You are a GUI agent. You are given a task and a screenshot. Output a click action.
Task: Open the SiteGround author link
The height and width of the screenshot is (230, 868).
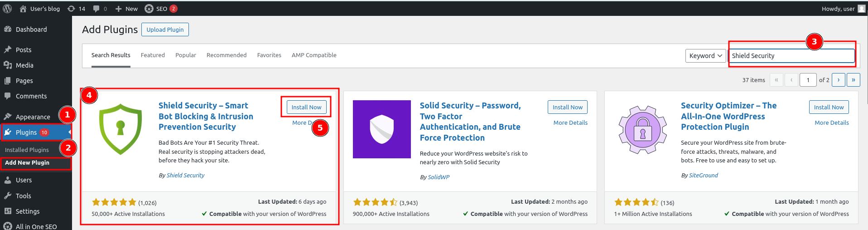(703, 176)
